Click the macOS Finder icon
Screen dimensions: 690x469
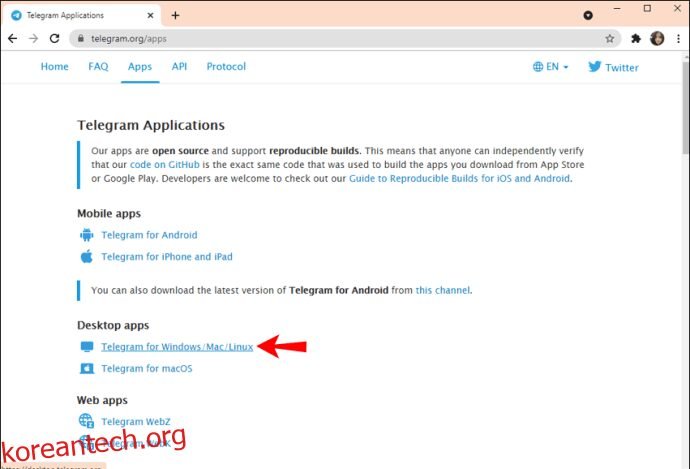click(86, 369)
